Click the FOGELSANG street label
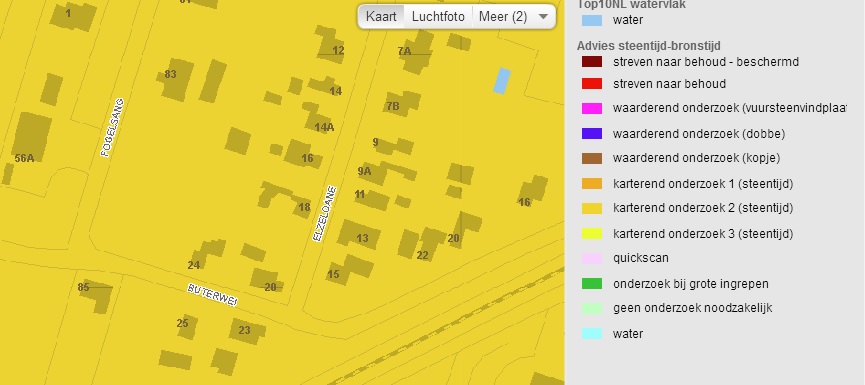This screenshot has height=385, width=865. tap(112, 128)
